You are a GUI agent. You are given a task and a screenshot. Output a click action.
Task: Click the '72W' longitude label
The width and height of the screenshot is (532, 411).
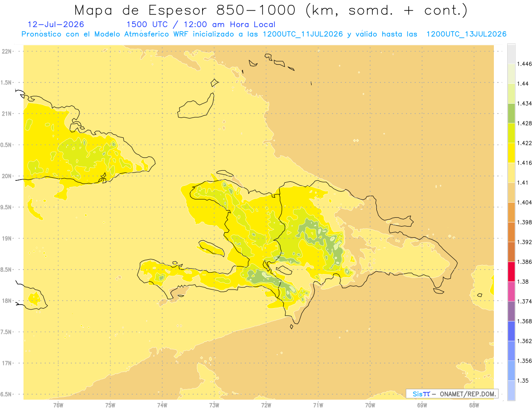(266, 405)
